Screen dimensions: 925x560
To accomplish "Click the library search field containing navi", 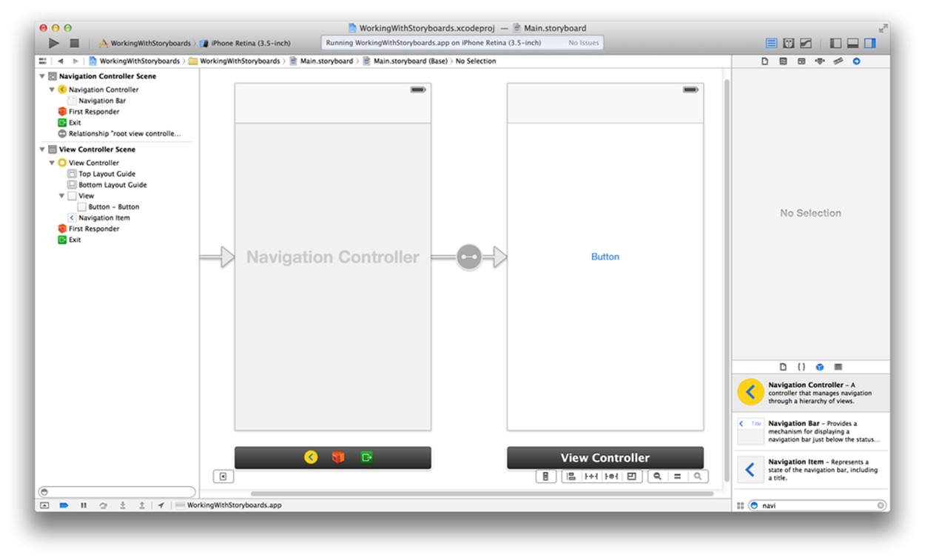I will point(817,505).
